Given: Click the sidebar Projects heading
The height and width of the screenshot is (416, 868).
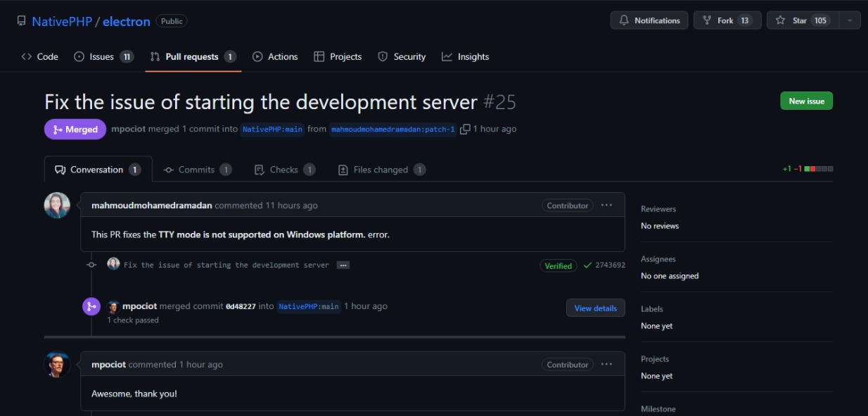Looking at the screenshot, I should (x=655, y=359).
